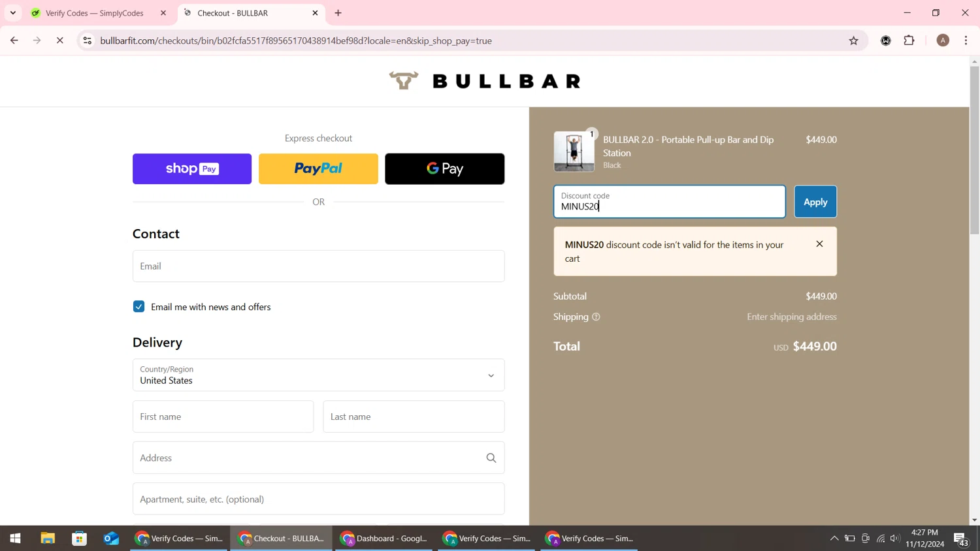This screenshot has height=551, width=980.
Task: Pay with Google Pay
Action: coord(444,169)
